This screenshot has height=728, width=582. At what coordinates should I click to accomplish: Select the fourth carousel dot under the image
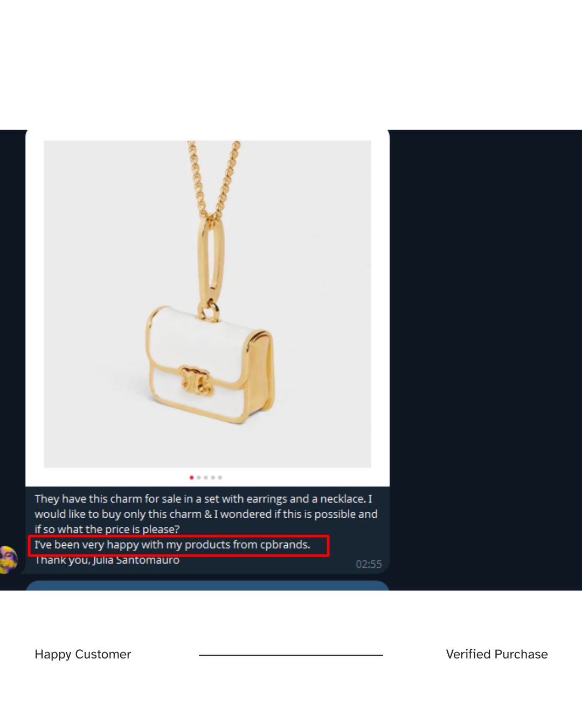tap(213, 477)
